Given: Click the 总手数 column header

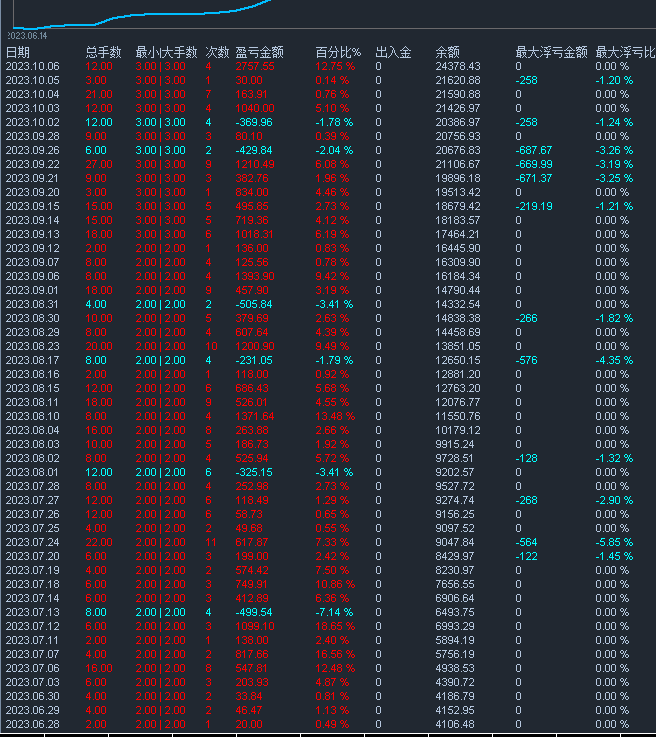Looking at the screenshot, I should click(x=103, y=52).
